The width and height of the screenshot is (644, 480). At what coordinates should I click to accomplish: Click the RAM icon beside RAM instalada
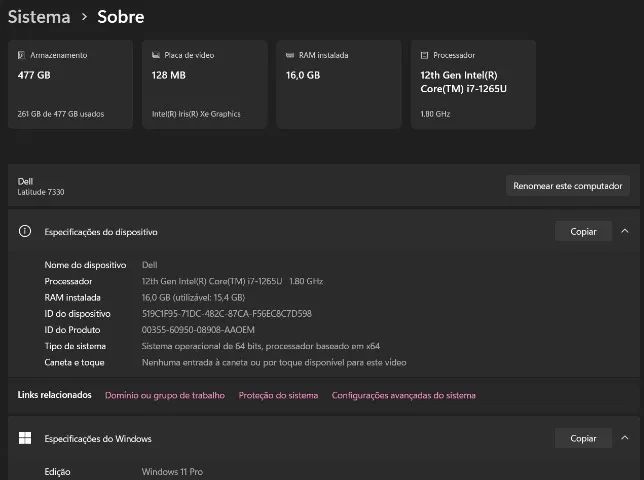(290, 55)
